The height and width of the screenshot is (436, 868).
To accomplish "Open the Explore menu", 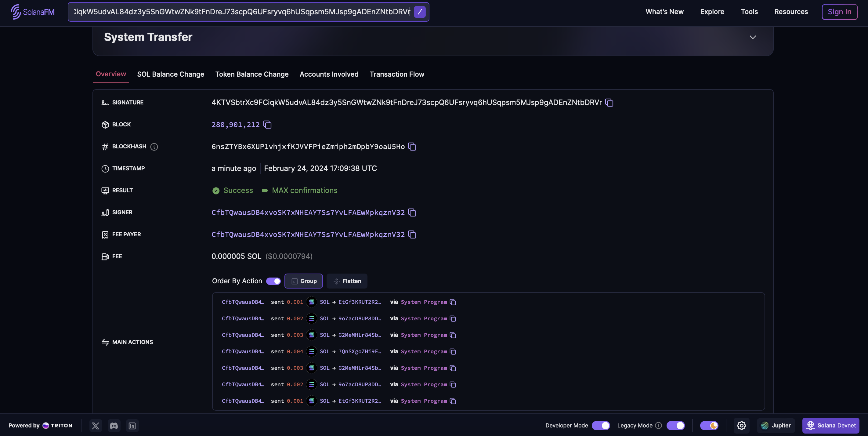I will click(x=712, y=12).
